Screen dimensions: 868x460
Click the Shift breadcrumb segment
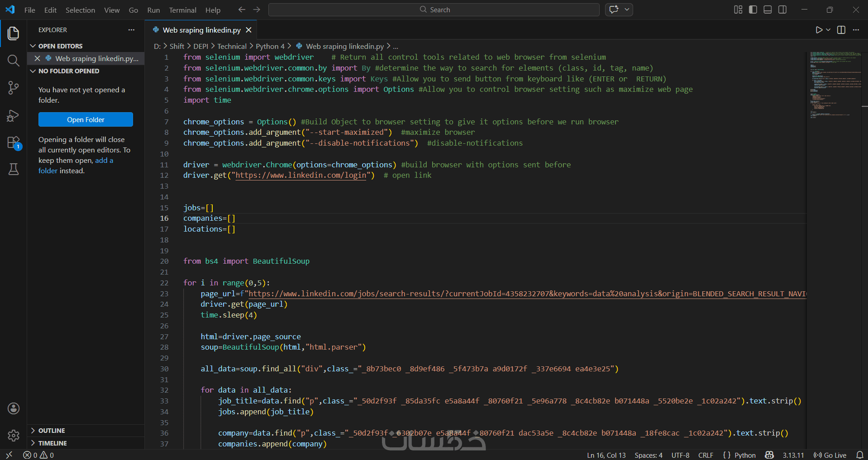pyautogui.click(x=176, y=46)
